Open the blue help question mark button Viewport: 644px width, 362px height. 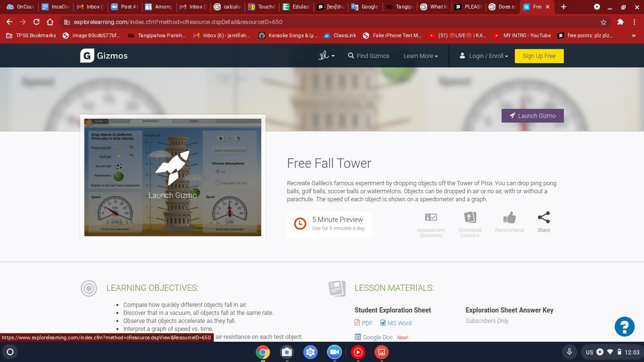tap(624, 327)
